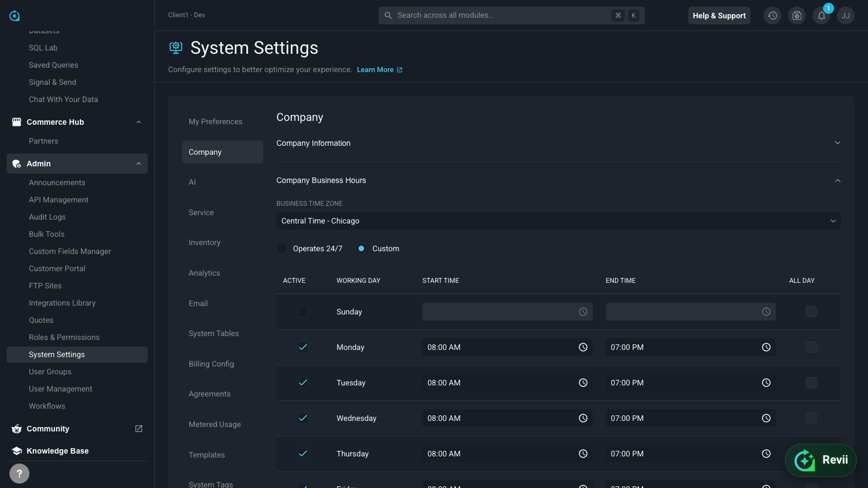Viewport: 868px width, 488px height.
Task: Open Sunday end time clock picker
Action: 766,312
